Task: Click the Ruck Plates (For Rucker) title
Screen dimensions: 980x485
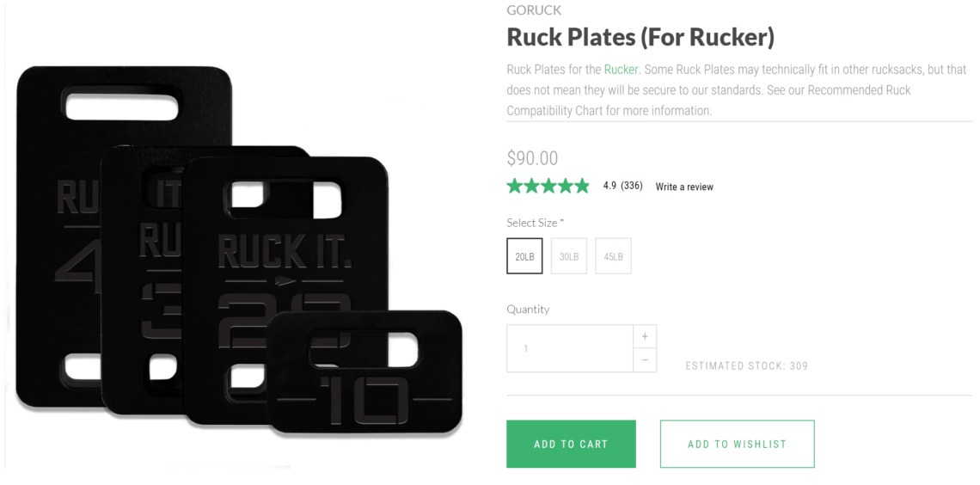Action: click(640, 38)
